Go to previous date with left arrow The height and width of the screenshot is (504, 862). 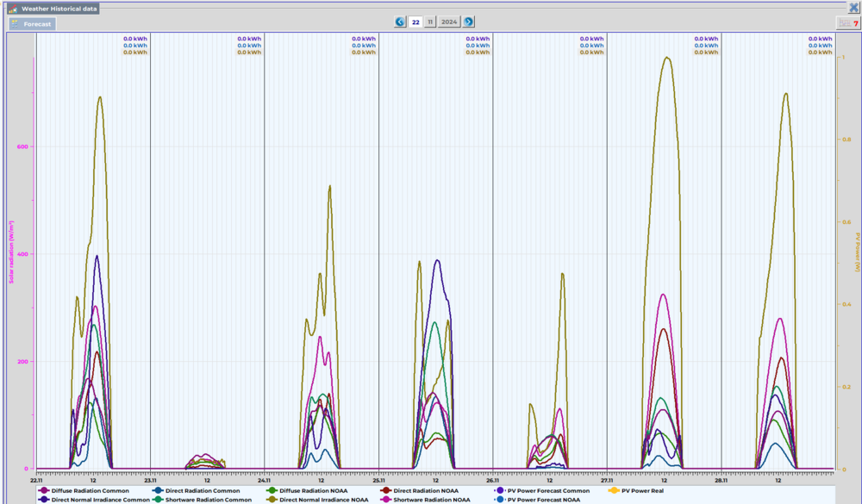pos(400,22)
